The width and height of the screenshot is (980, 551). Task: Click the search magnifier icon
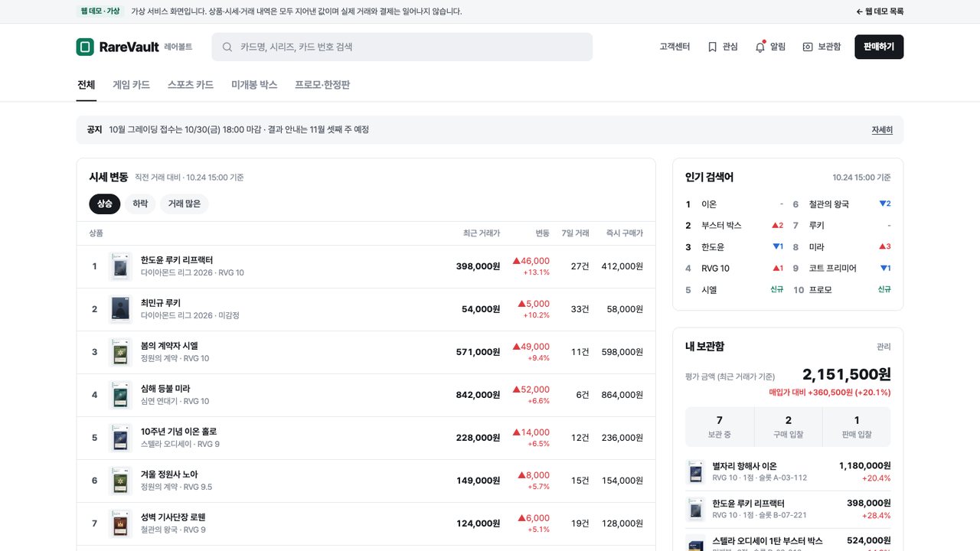tap(227, 47)
